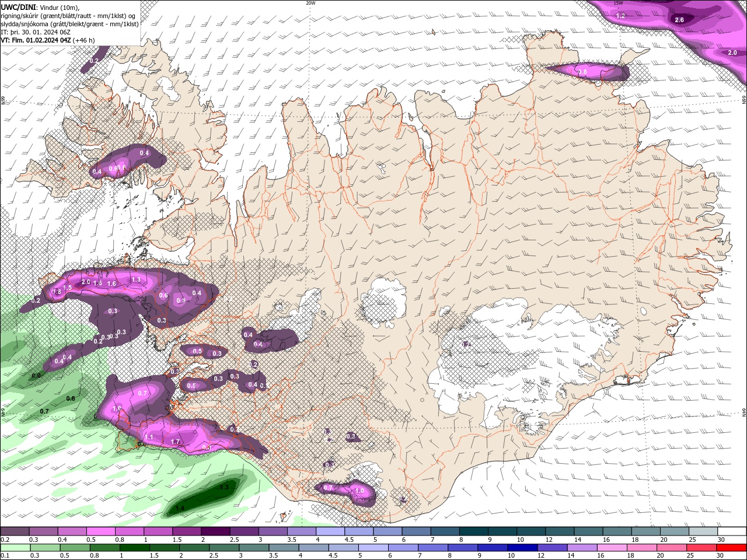Click the '(+46 h)' forecast offset text
The width and height of the screenshot is (747, 560).
point(85,40)
